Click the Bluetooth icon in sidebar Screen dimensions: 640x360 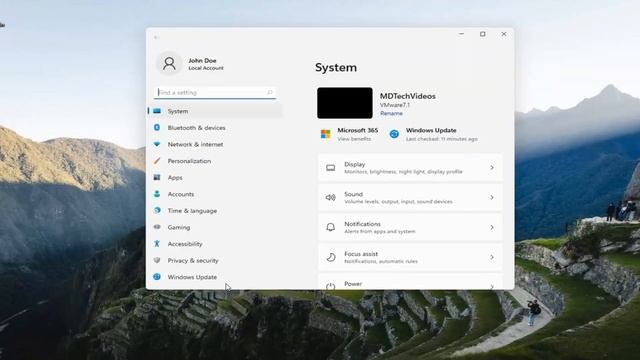157,127
